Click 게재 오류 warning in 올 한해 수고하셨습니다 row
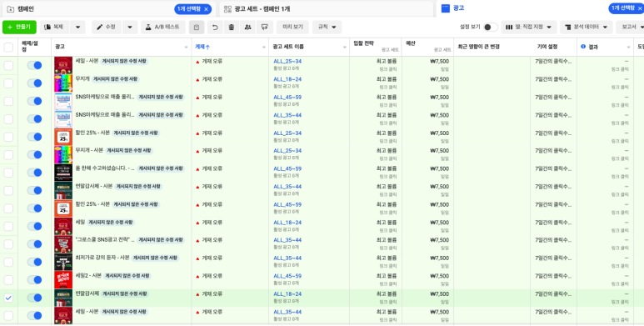Image resolution: width=644 pixels, height=326 pixels. (x=209, y=168)
